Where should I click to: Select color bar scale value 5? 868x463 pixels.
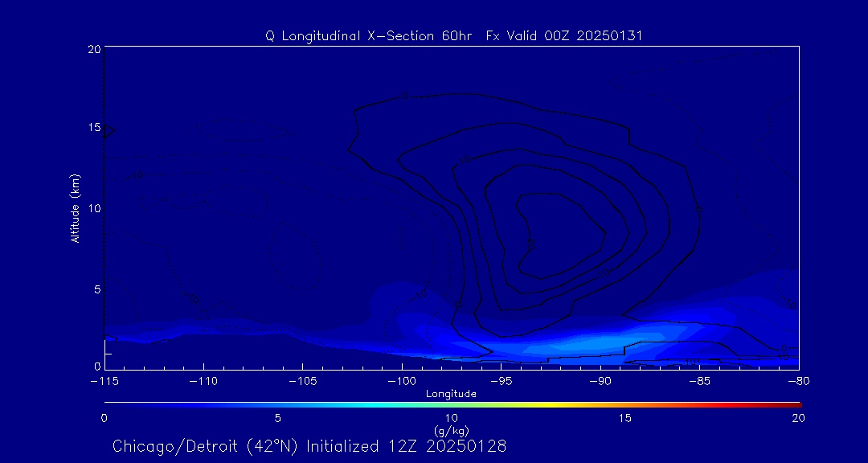tap(278, 418)
